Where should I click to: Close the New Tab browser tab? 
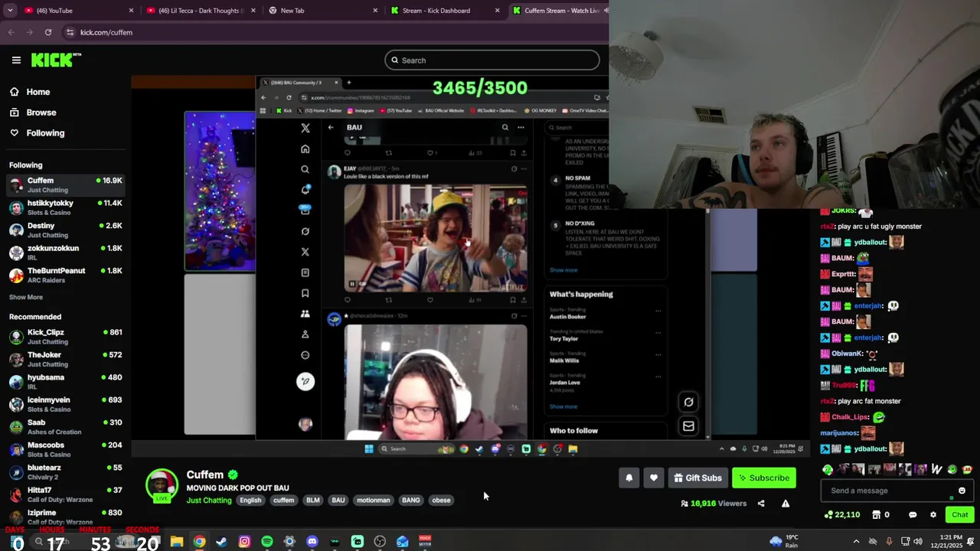[375, 11]
